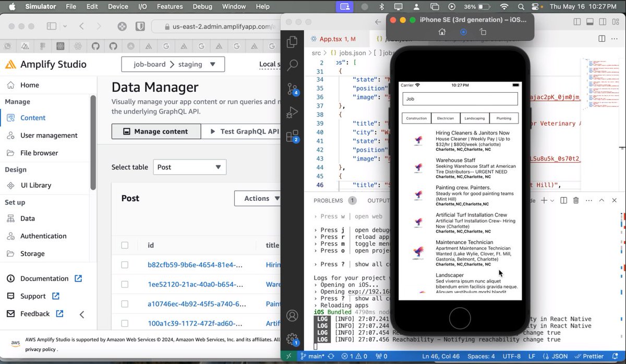Open Spotlight search in macOS menu bar

(x=522, y=6)
